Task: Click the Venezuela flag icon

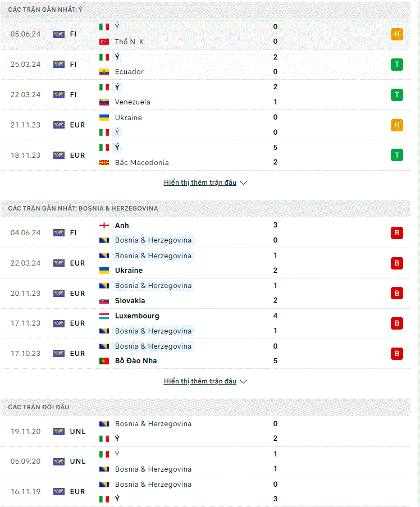Action: click(104, 102)
